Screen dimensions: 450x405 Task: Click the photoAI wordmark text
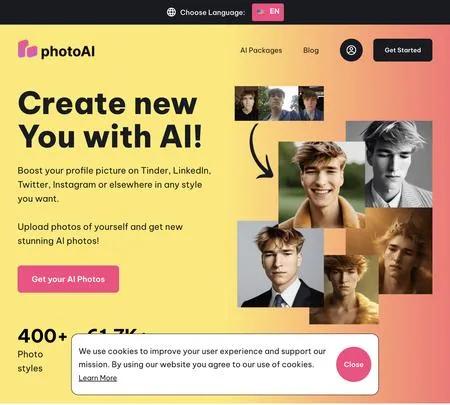(x=68, y=51)
